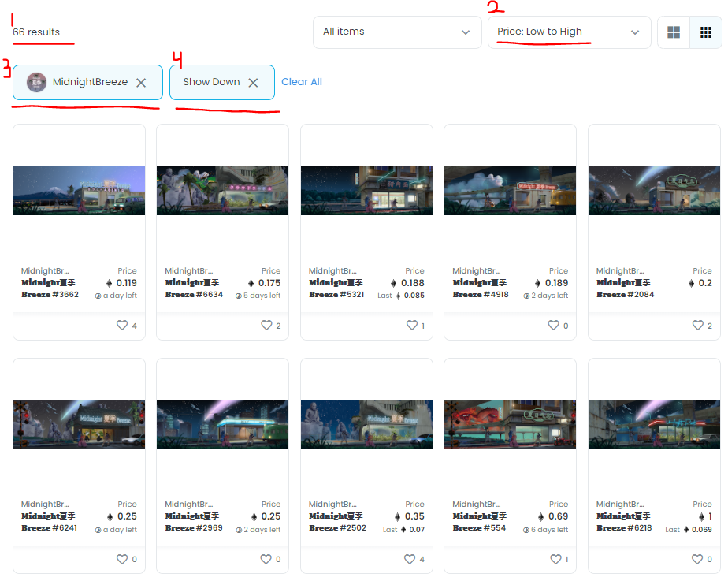Open the All items dropdown

tap(396, 32)
